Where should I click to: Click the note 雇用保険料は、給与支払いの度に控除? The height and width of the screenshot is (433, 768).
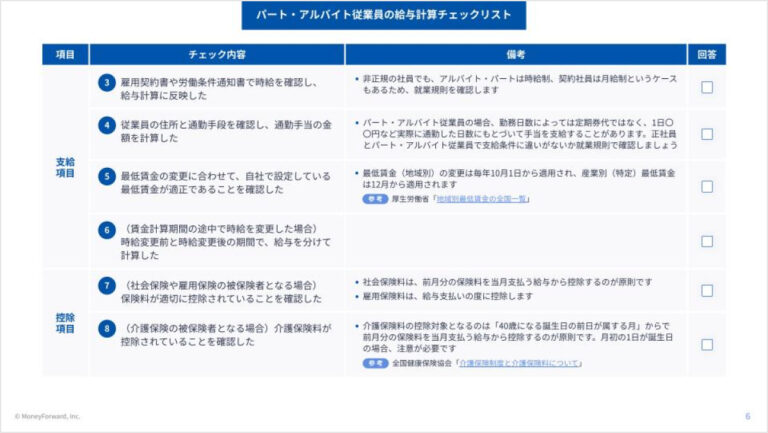click(x=447, y=296)
